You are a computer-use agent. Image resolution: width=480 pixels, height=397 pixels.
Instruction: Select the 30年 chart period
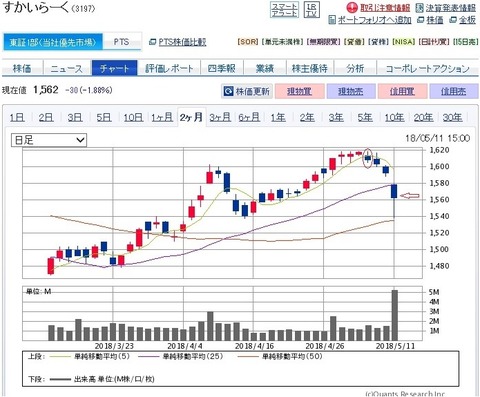(452, 117)
